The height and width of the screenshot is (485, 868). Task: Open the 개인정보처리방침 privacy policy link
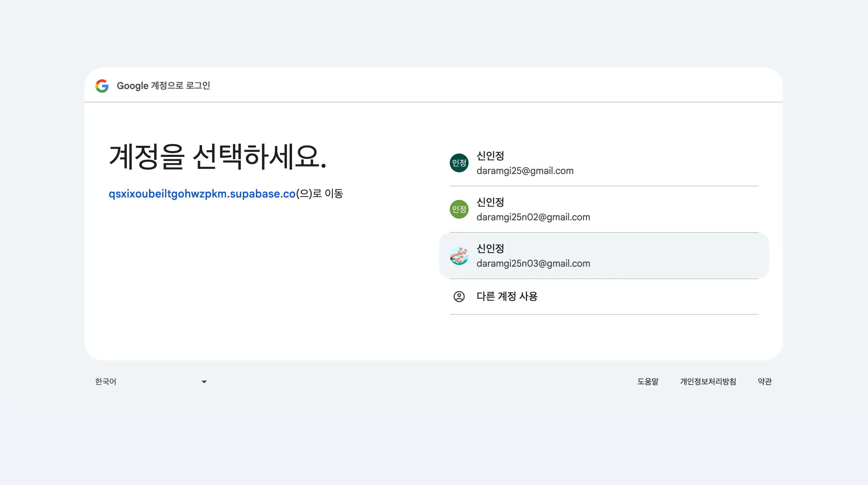[708, 382]
